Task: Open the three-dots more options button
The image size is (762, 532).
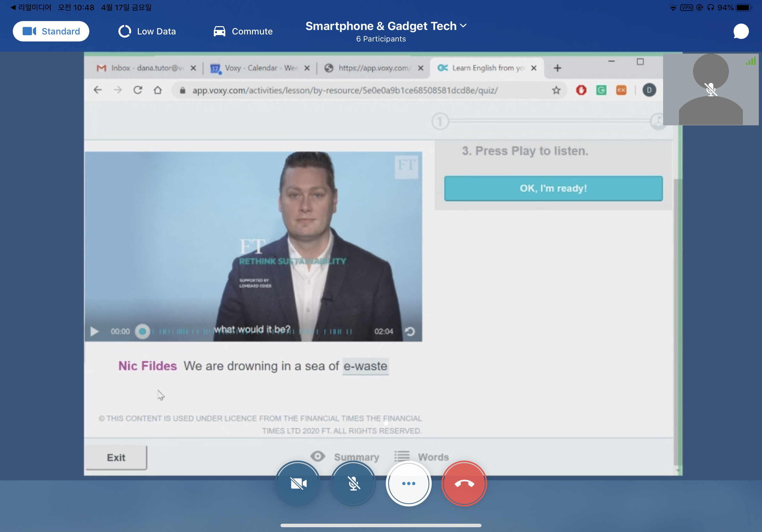Action: 408,484
